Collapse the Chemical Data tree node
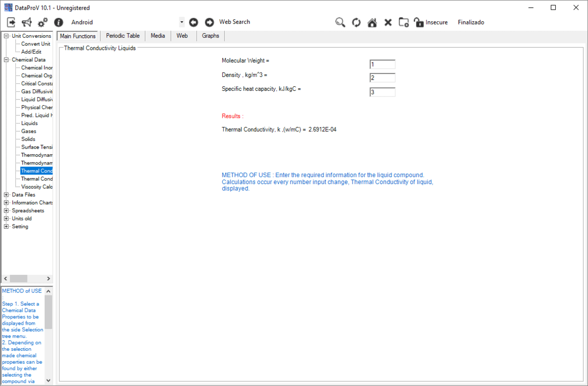 click(6, 60)
